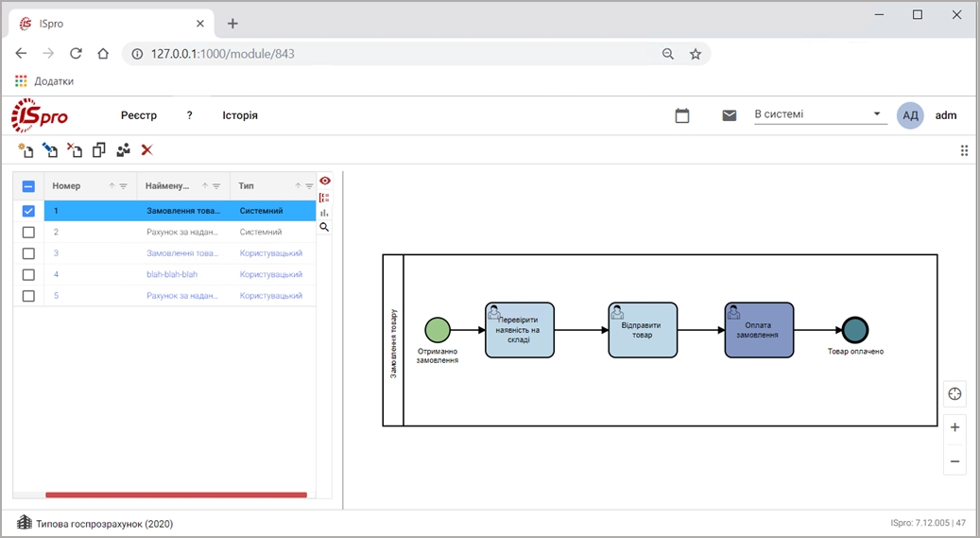The image size is (980, 538).
Task: Open the Наймену... column filter
Action: click(x=216, y=186)
